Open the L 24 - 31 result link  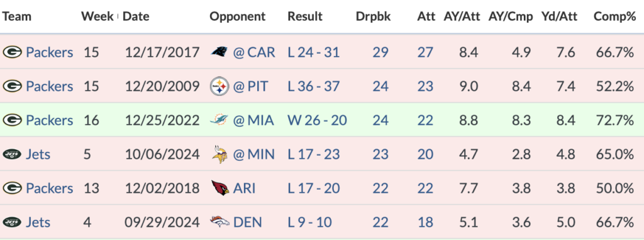(314, 52)
